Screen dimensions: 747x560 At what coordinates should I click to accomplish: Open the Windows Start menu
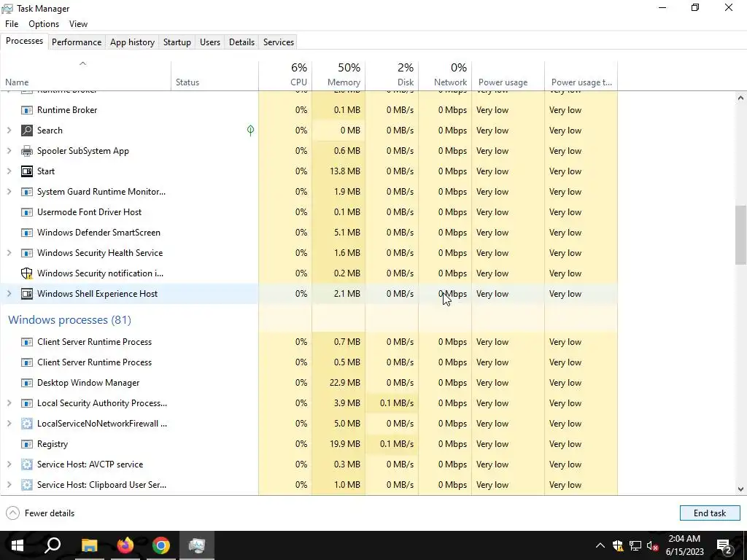[x=18, y=545]
